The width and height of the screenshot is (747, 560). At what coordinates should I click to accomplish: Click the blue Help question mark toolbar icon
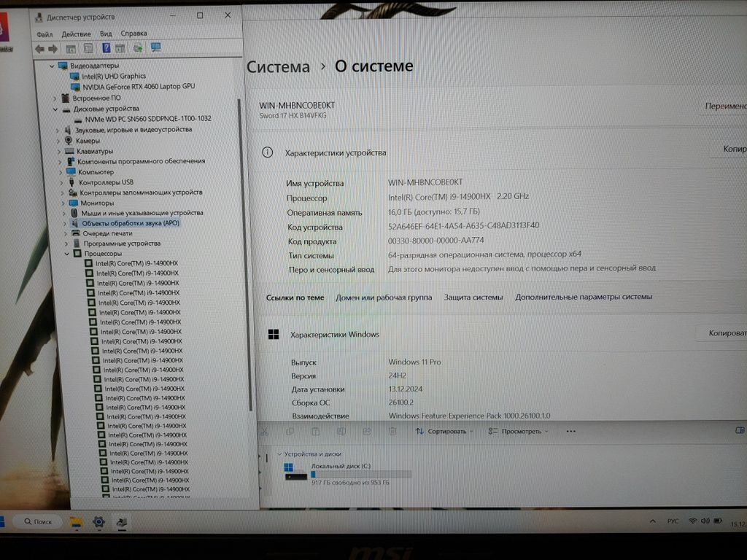[106, 48]
